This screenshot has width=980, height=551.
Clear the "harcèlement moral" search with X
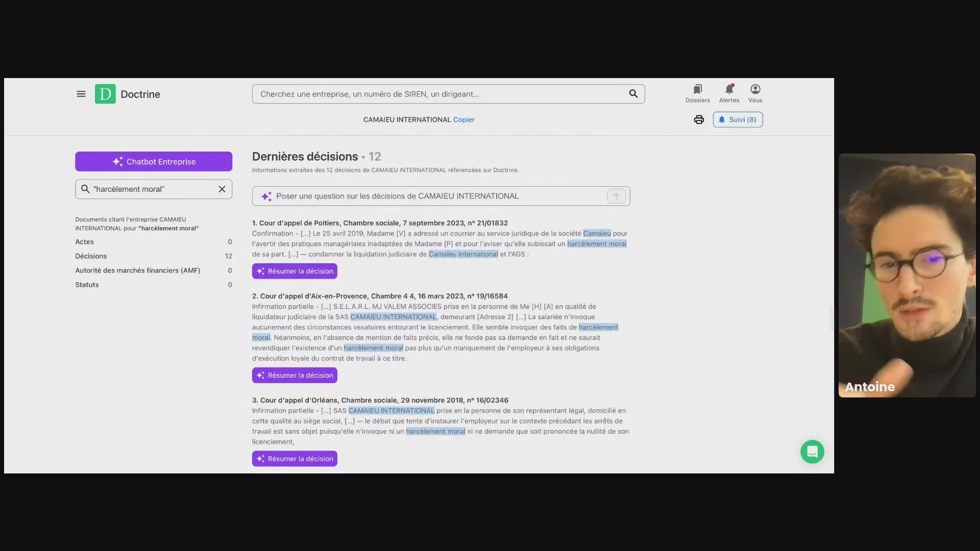click(x=222, y=189)
